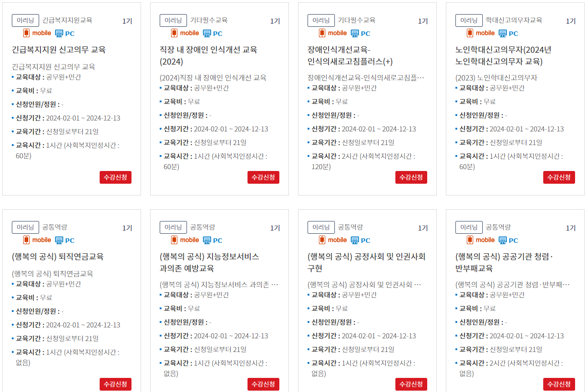
Task: Select the 이러닝 badge on 퇴직연금교육 card
Action: [x=25, y=227]
